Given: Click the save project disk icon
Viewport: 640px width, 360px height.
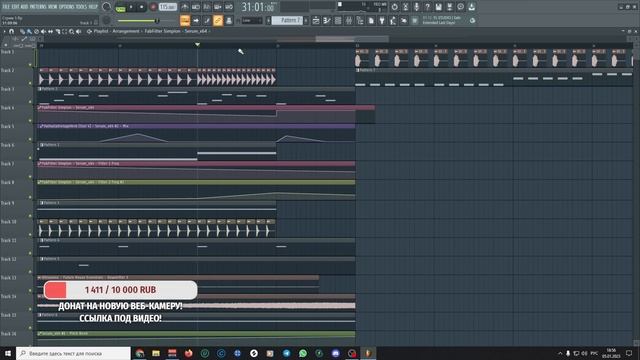Looking at the screenshot, I should click(438, 7).
